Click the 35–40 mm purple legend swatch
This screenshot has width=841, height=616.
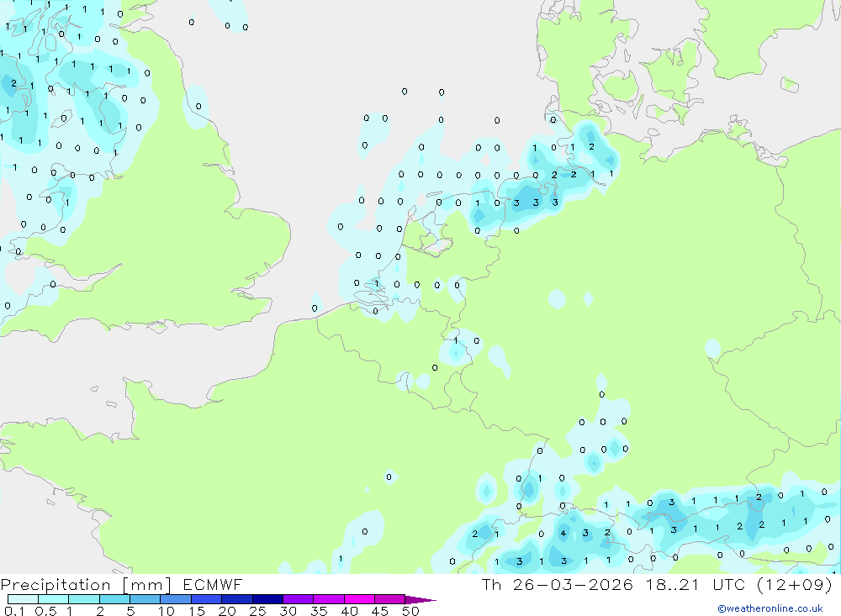(329, 599)
